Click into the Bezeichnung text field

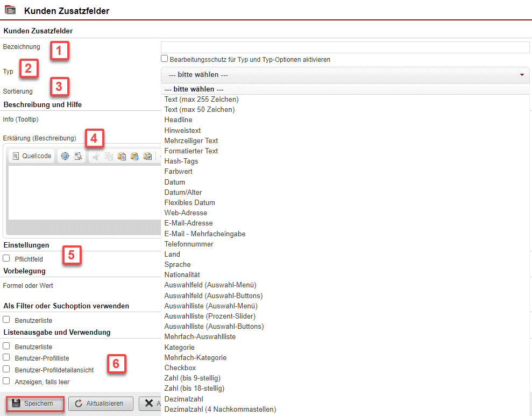click(345, 47)
